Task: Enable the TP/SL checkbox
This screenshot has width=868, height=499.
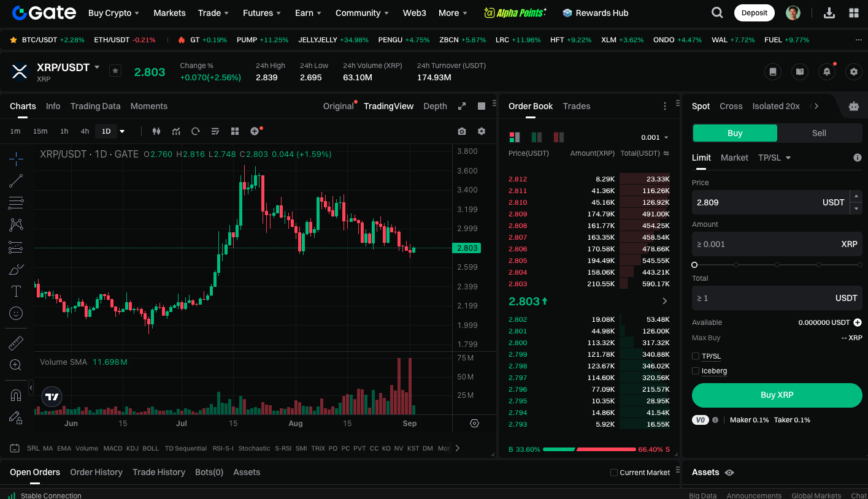Action: click(x=696, y=356)
